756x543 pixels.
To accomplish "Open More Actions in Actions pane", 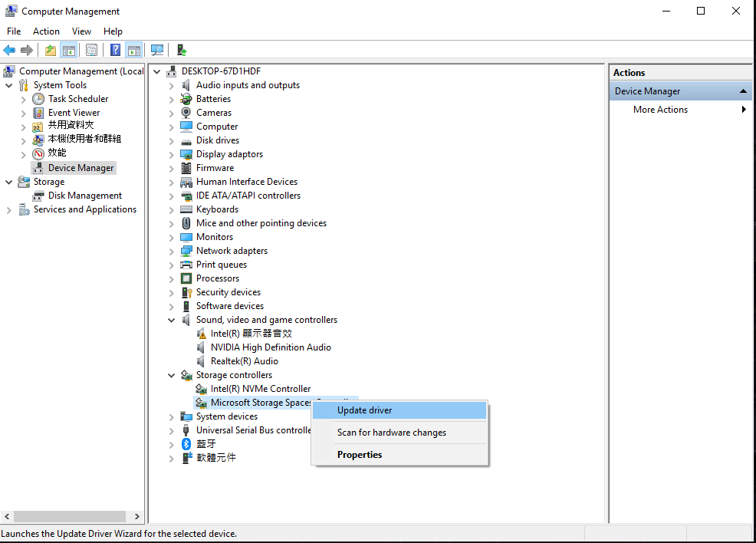I will coord(660,110).
